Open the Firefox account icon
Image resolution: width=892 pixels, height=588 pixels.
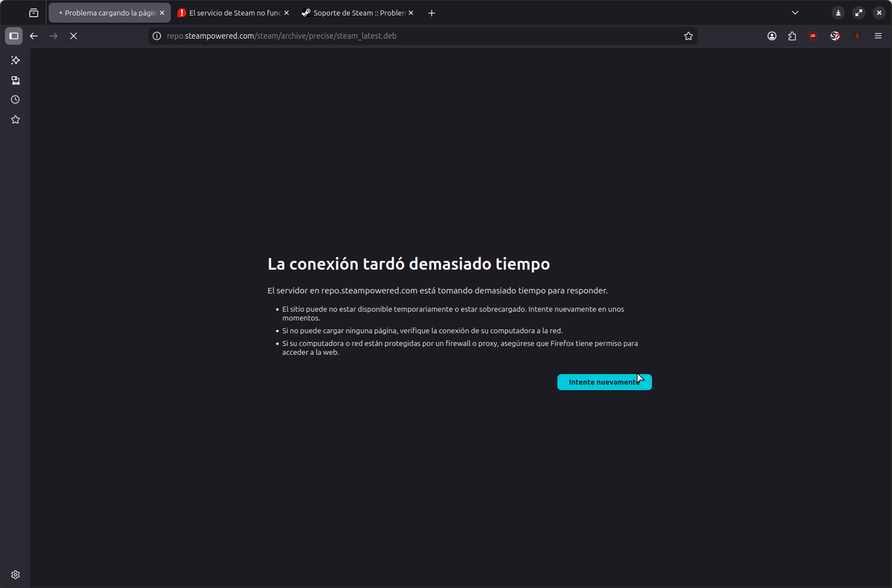772,36
